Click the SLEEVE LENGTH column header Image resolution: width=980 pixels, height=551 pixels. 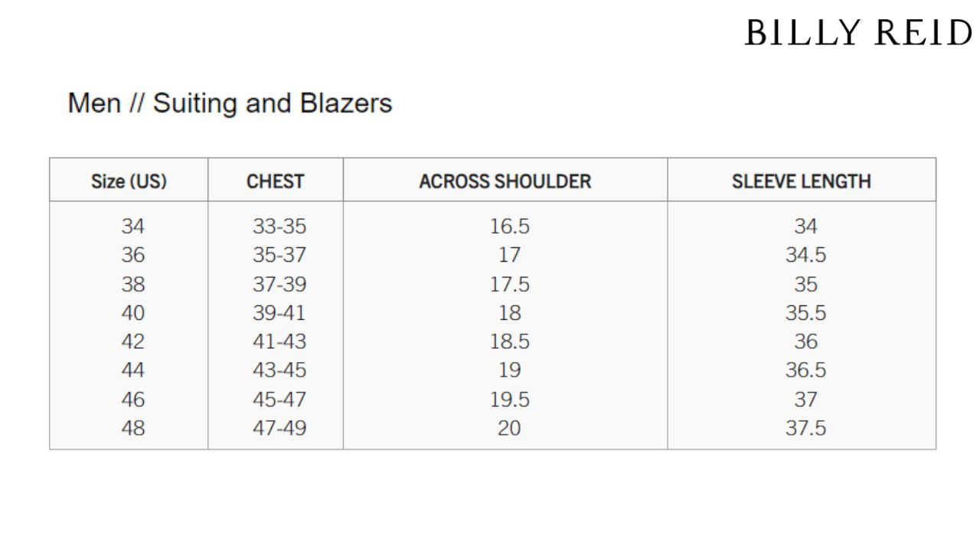[x=802, y=181]
